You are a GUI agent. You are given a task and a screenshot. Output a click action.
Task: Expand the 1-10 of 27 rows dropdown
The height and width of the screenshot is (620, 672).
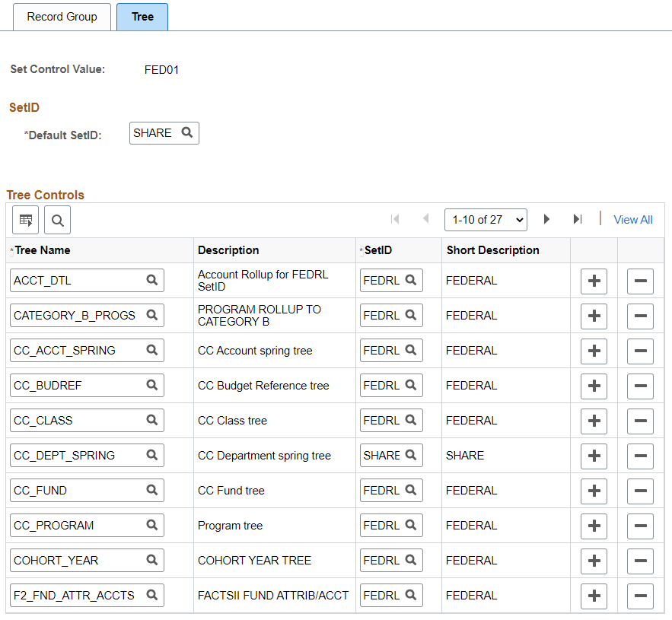pos(486,220)
